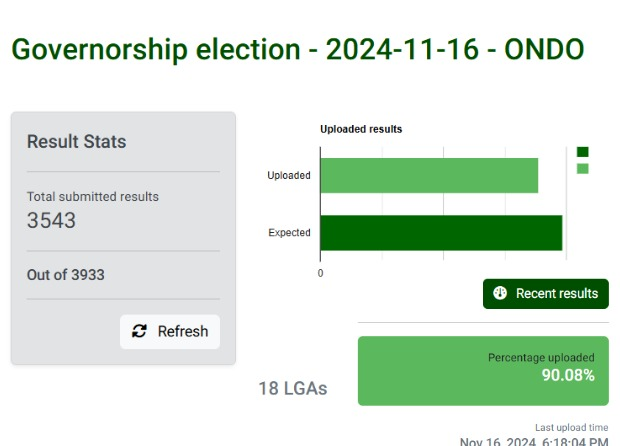Click the dark green legend swatch
Image resolution: width=620 pixels, height=446 pixels.
[x=582, y=152]
